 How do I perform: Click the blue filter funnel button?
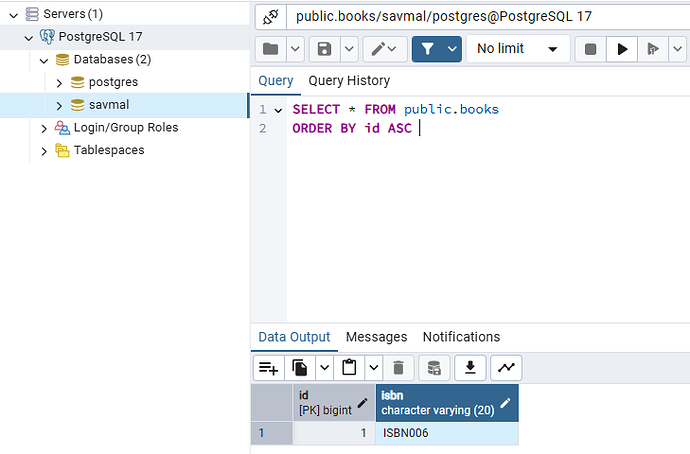pos(428,49)
